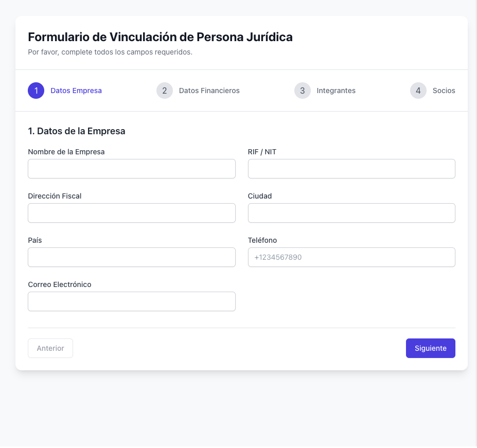Click the section heading 1. Datos de la Empresa
This screenshot has height=448, width=477.
tap(77, 131)
